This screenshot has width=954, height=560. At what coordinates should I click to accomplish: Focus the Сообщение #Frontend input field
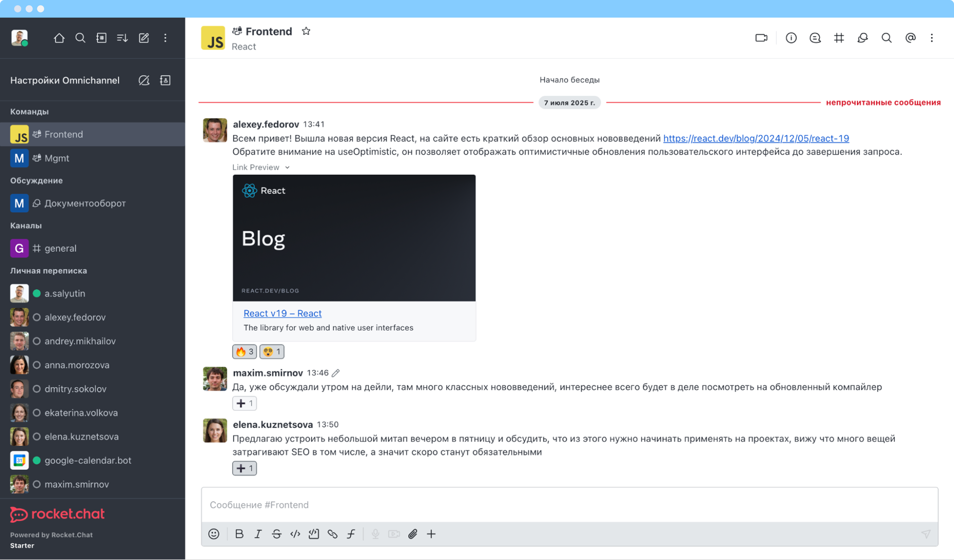coord(569,505)
